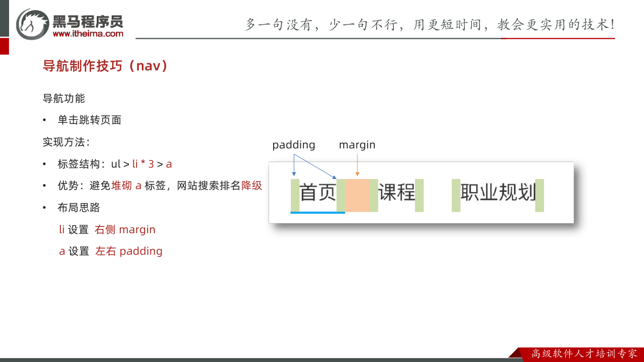644x362 pixels.
Task: Click the orange margin block in the diagram
Action: click(x=357, y=195)
